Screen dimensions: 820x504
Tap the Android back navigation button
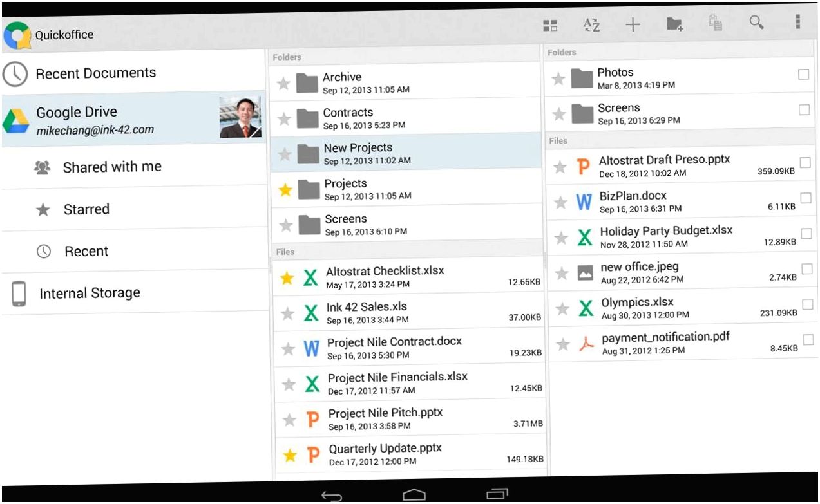pyautogui.click(x=332, y=496)
